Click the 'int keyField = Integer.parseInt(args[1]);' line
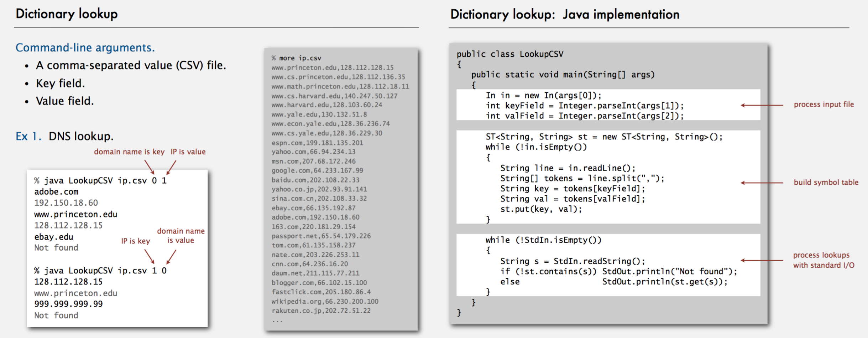This screenshot has width=868, height=338. (585, 106)
